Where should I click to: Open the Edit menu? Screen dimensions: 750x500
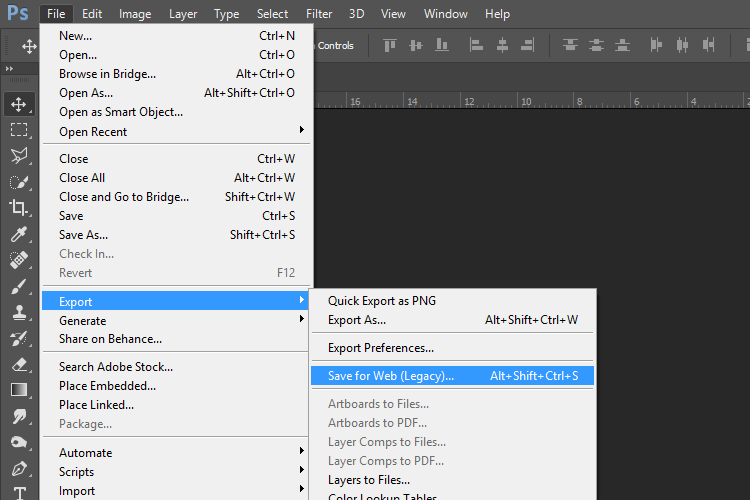coord(92,14)
